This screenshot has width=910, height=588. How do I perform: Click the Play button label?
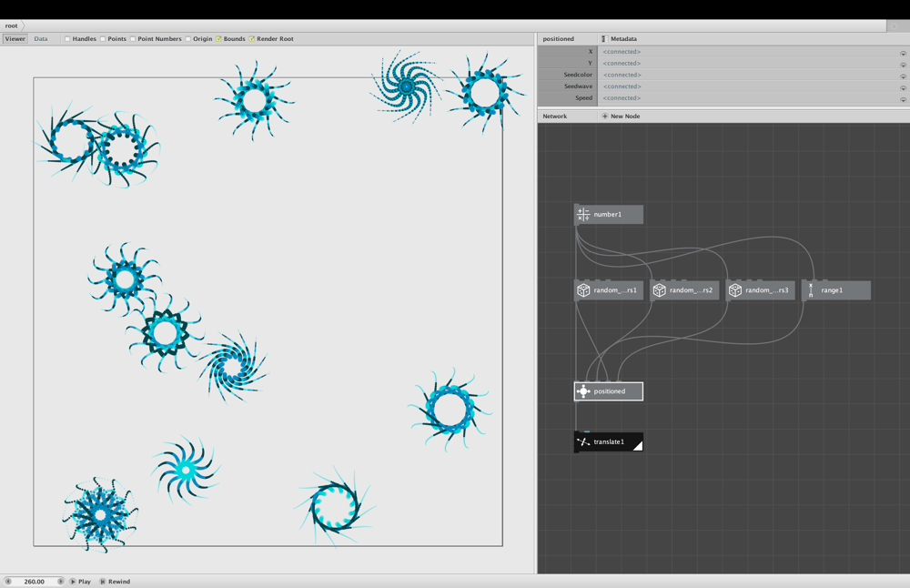pos(85,581)
